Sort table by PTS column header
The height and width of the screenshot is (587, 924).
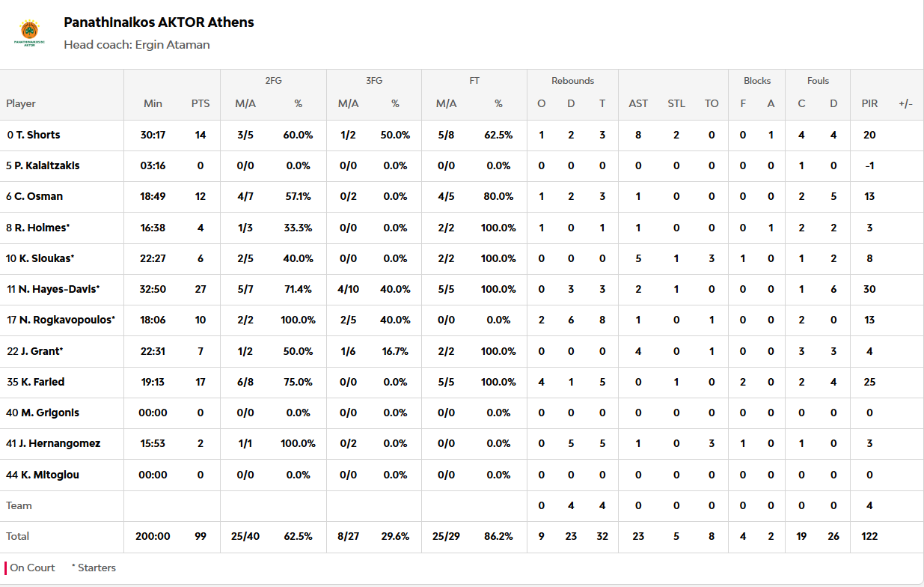pyautogui.click(x=201, y=103)
